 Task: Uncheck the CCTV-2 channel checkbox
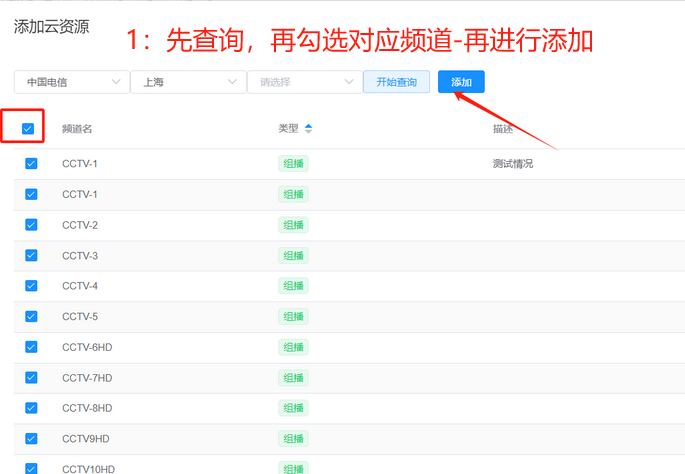31,225
